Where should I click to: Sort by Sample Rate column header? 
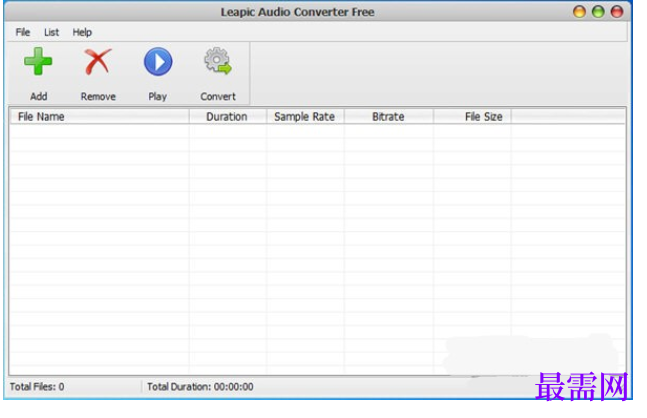(x=305, y=117)
